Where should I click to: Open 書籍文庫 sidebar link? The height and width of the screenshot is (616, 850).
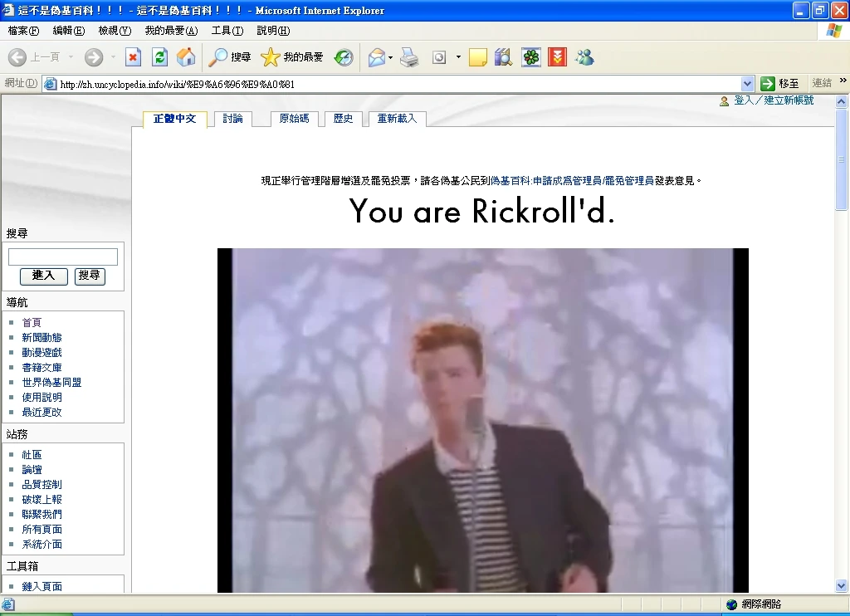(x=42, y=368)
